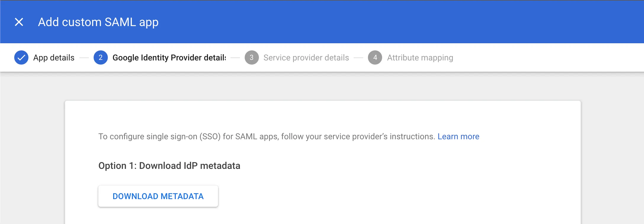Close the Add custom SAML app dialog

pos(19,22)
